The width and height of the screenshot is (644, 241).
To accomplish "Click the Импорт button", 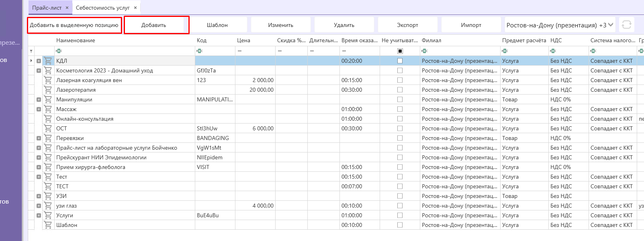I will point(471,25).
